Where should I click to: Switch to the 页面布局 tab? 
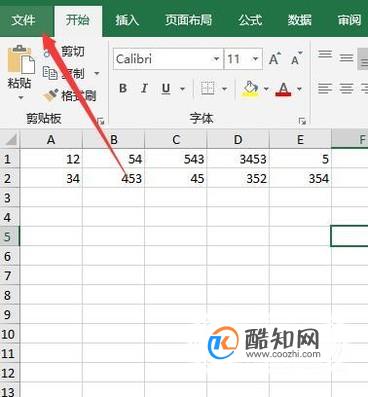pos(188,20)
